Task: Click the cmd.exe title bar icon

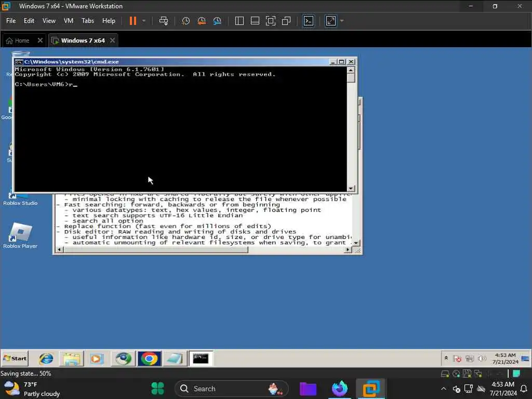Action: pos(19,62)
